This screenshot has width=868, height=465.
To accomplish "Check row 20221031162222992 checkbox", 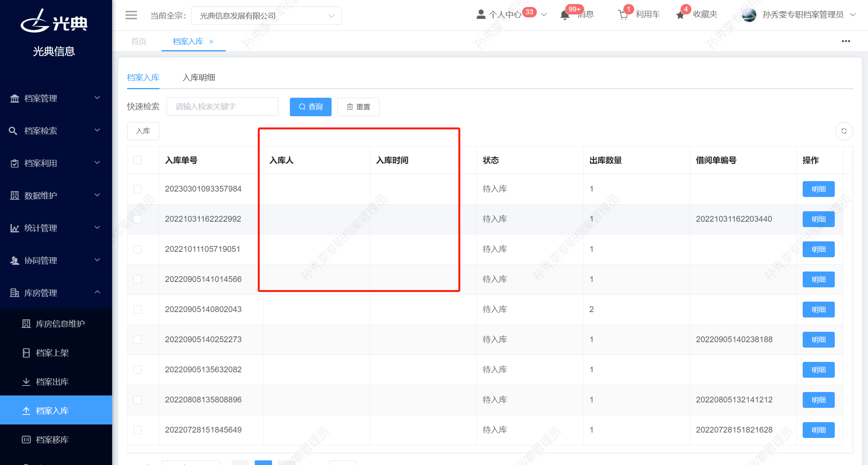I will (x=138, y=219).
